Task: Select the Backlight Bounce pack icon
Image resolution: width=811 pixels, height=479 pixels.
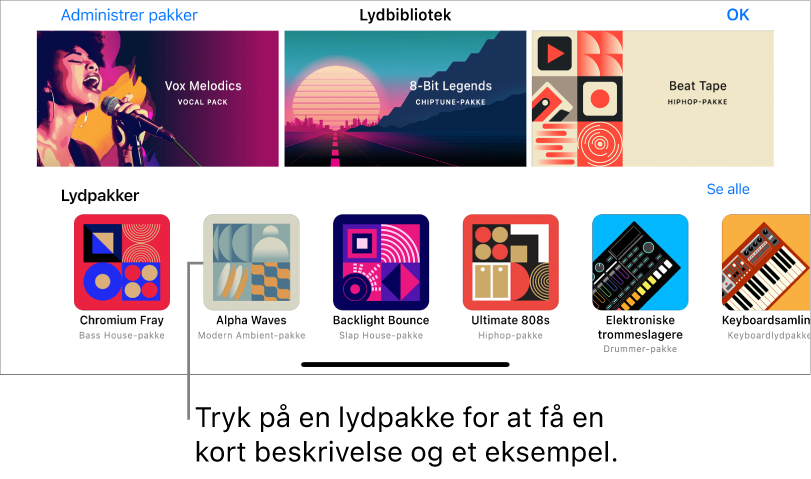Action: pos(381,262)
